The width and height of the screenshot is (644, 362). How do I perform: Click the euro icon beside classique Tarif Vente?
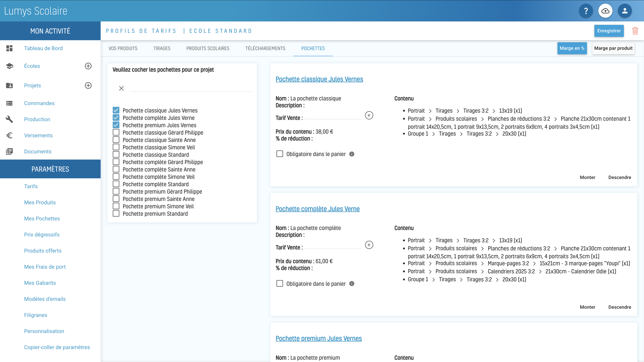(369, 115)
